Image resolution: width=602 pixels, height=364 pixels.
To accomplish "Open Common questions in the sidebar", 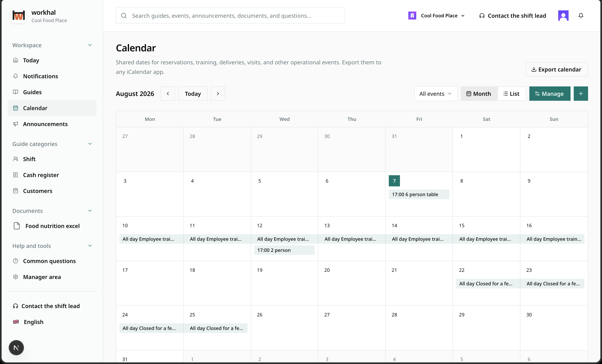I will [x=52, y=261].
